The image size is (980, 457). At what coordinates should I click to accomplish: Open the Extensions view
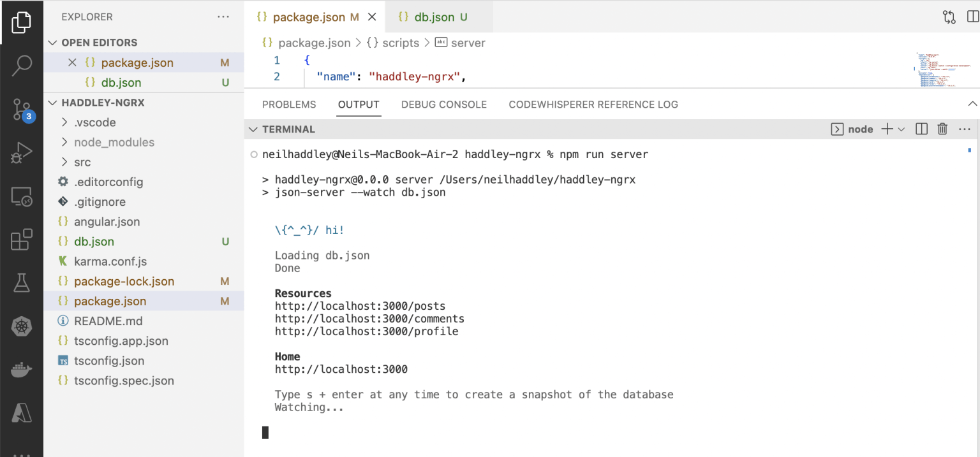(x=22, y=240)
